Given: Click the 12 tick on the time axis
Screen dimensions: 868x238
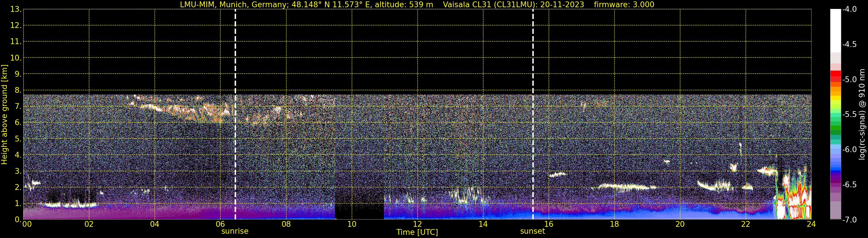Looking at the screenshot, I should tap(417, 224).
